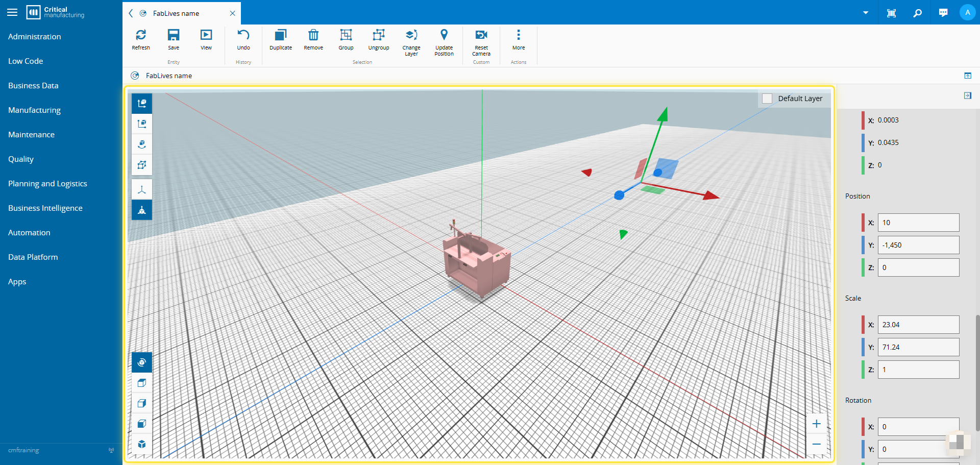
Task: Click the Position X input field
Action: click(918, 223)
